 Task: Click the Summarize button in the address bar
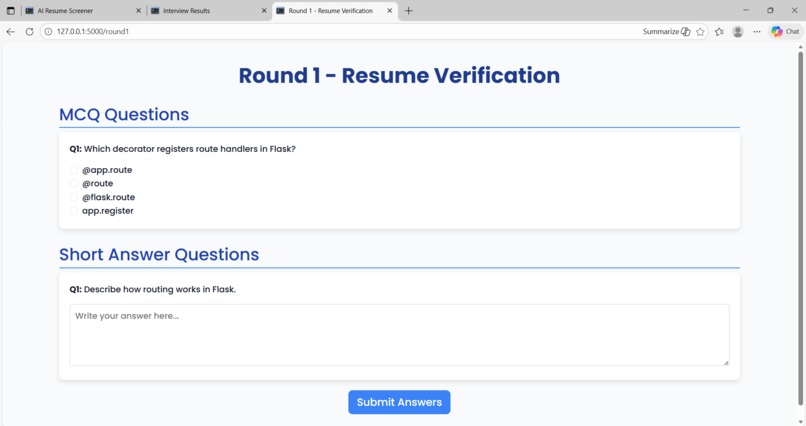point(666,31)
